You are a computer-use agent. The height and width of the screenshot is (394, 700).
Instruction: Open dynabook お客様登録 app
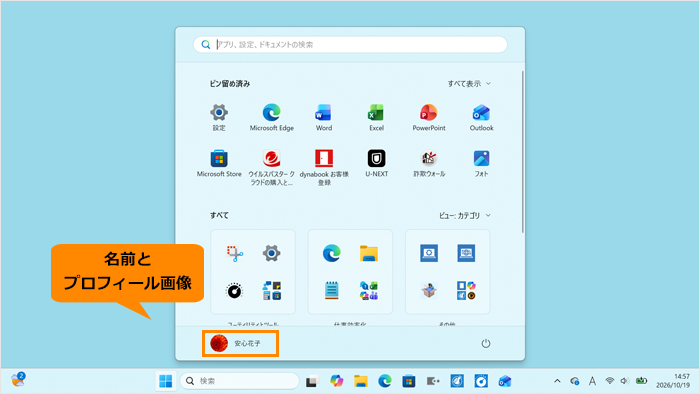pyautogui.click(x=324, y=167)
